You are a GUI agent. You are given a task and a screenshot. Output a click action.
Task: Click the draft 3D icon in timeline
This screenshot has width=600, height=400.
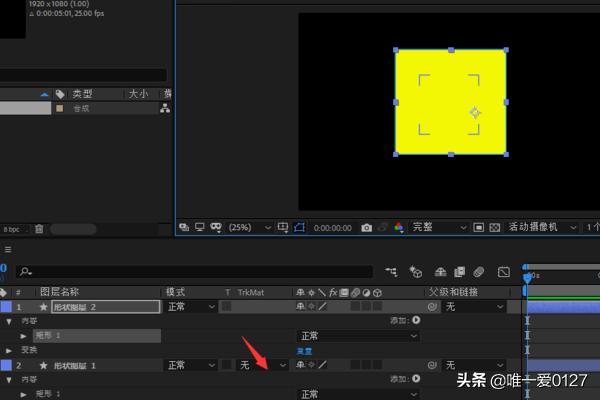[x=416, y=272]
